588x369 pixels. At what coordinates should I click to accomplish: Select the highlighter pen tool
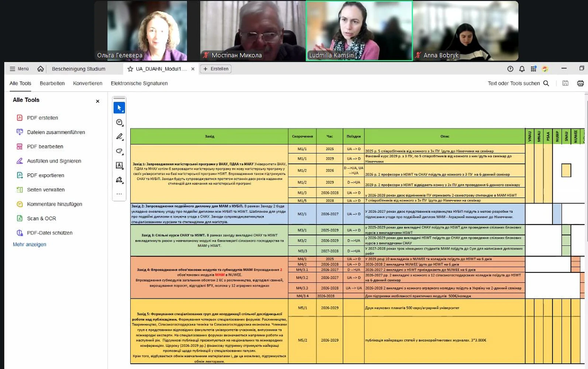pyautogui.click(x=119, y=137)
